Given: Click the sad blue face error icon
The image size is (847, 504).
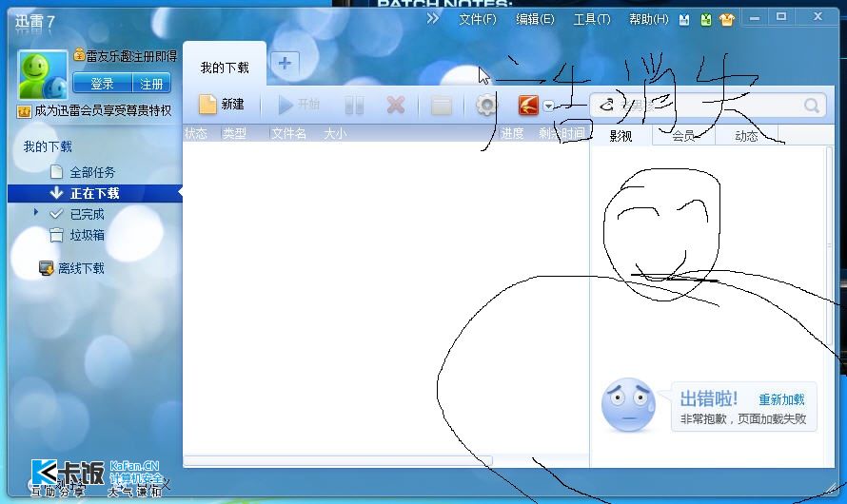Looking at the screenshot, I should click(x=628, y=405).
